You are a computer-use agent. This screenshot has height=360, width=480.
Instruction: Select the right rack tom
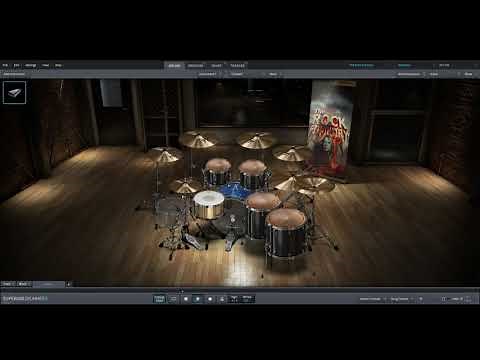pyautogui.click(x=253, y=174)
